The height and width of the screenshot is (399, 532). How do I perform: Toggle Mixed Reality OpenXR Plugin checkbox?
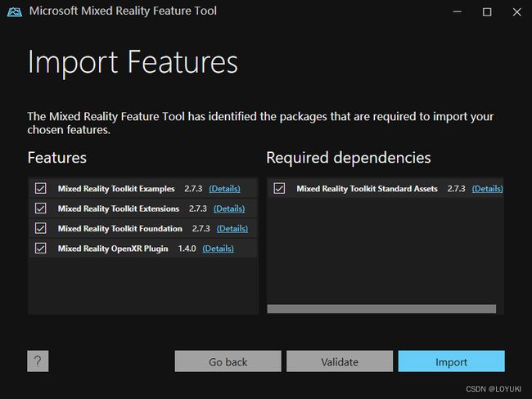coord(41,248)
